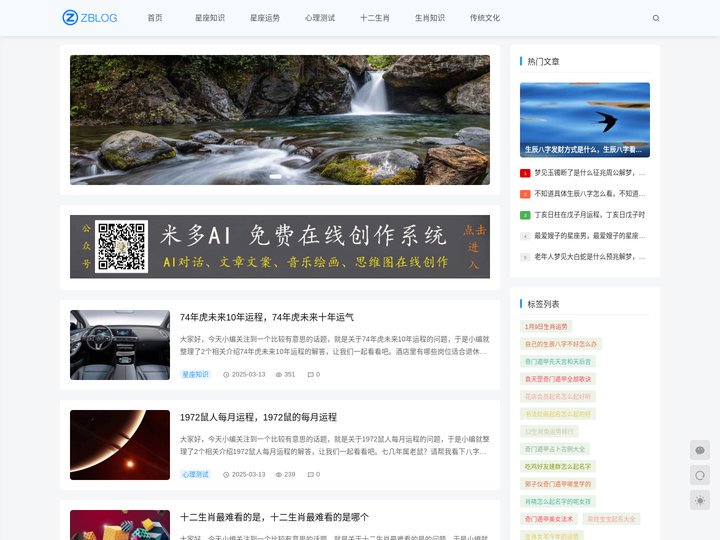The width and height of the screenshot is (720, 540).
Task: Select tag 袁天罡奇门遁甲全部歌诀
Action: 558,379
